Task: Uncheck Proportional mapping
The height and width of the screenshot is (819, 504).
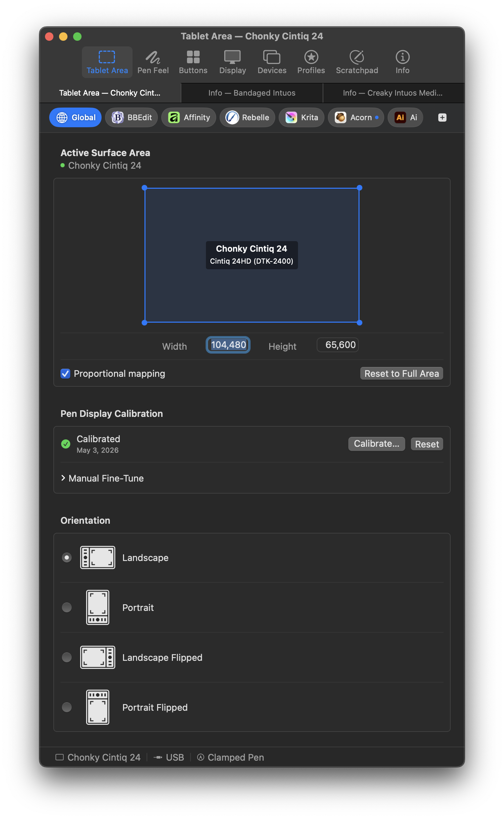Action: pos(65,374)
